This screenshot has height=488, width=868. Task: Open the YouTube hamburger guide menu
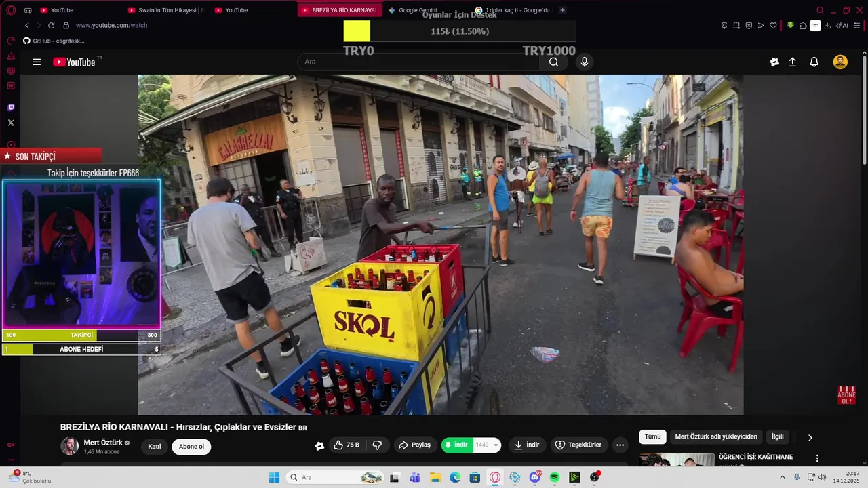click(37, 62)
